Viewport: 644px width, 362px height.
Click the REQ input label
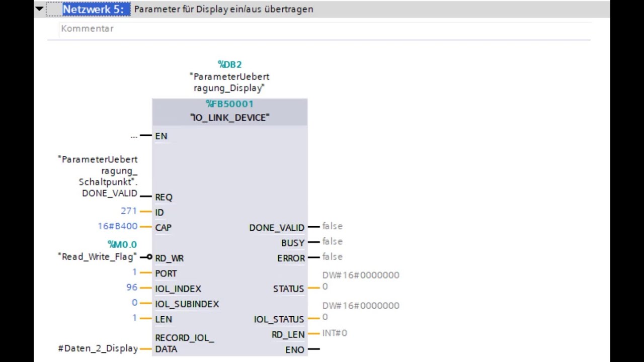point(164,198)
